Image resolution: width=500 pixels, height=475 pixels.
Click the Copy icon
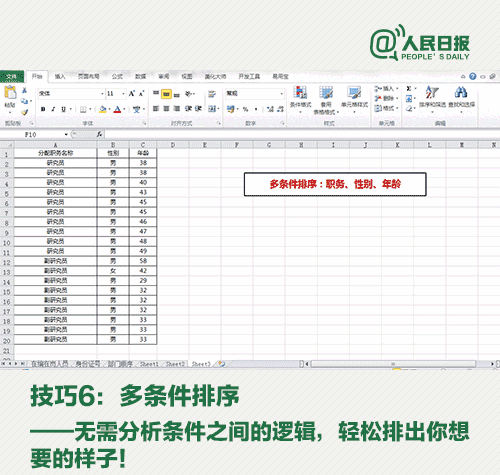click(x=24, y=101)
